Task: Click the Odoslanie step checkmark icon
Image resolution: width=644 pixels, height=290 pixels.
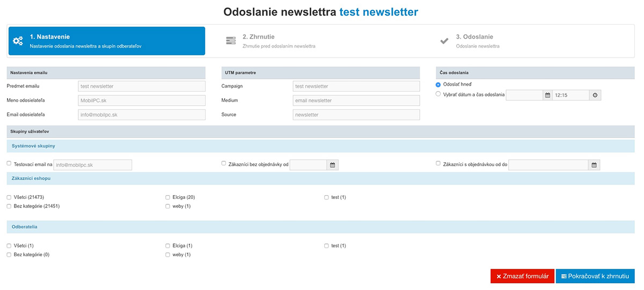Action: click(x=444, y=41)
